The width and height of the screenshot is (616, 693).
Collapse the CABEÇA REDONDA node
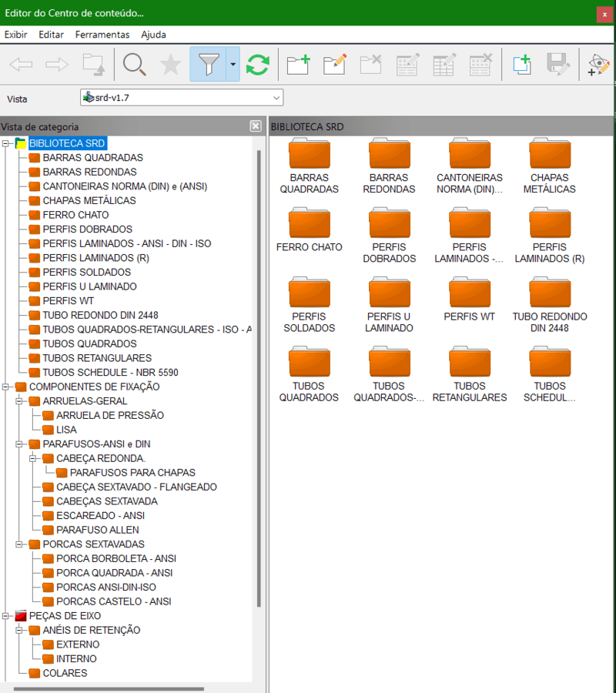coord(32,458)
